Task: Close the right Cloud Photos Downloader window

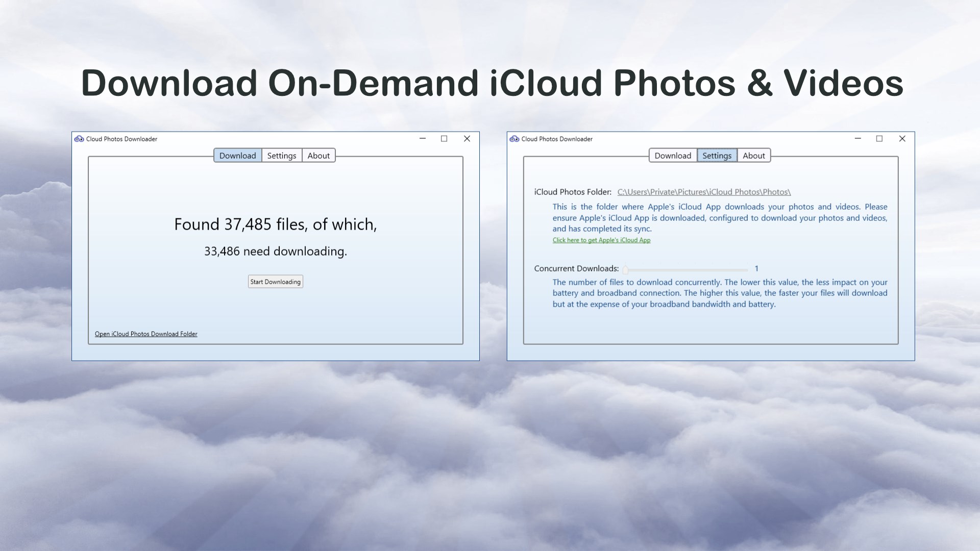Action: pyautogui.click(x=902, y=139)
